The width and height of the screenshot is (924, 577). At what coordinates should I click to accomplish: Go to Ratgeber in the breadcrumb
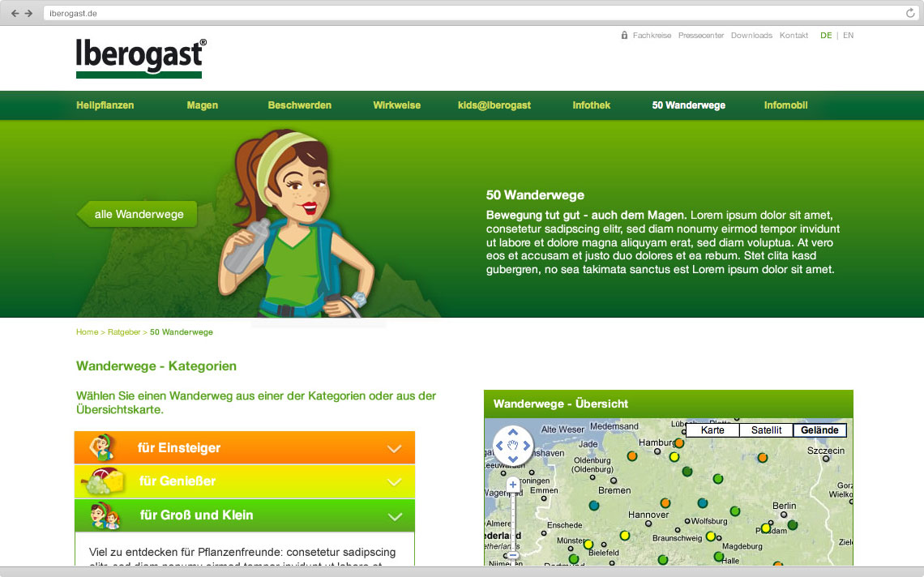(124, 332)
